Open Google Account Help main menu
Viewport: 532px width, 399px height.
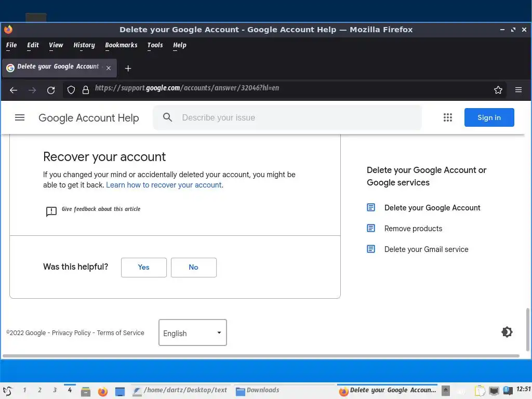pos(20,117)
